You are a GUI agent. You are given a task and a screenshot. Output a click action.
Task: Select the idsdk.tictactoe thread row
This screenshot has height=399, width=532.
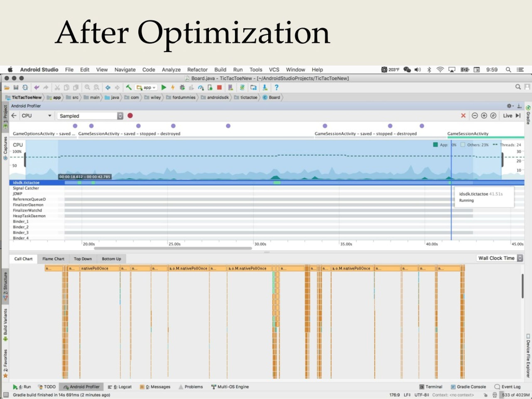(x=267, y=182)
